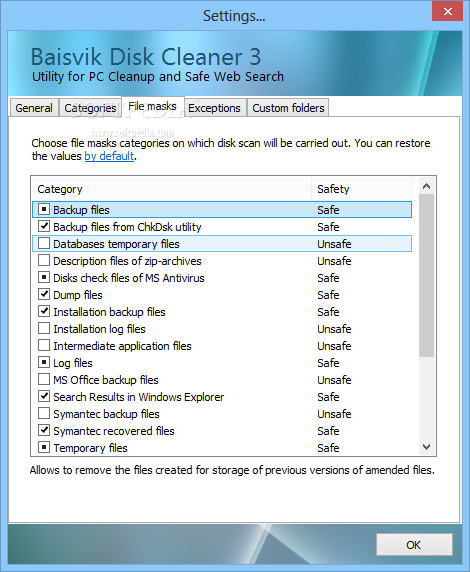Select 'Dump files' row label

click(78, 295)
